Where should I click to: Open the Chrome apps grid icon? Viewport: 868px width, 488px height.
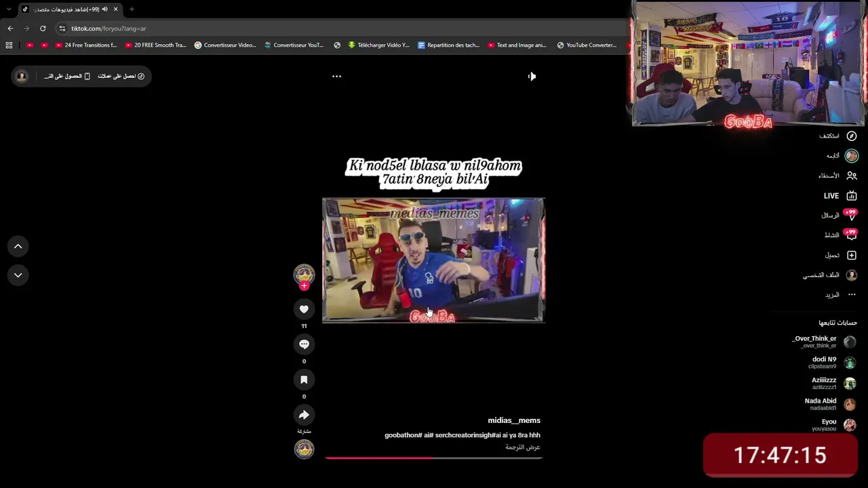[9, 45]
